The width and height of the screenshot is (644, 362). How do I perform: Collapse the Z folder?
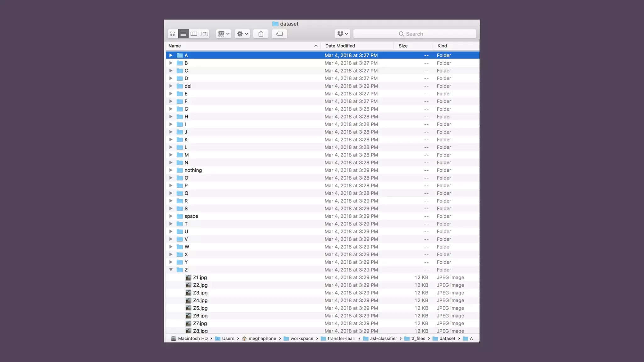click(171, 270)
